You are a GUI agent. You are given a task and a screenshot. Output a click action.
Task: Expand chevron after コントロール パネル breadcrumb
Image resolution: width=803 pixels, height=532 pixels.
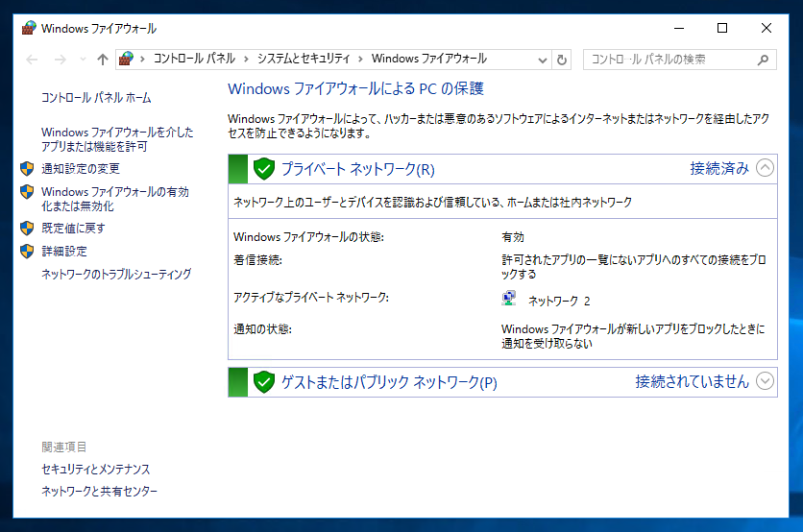pos(246,60)
